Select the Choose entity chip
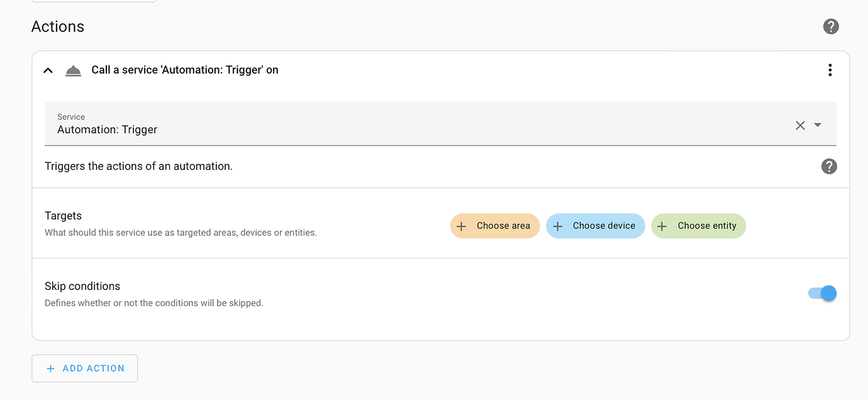Viewport: 868px width, 400px height. (x=698, y=226)
